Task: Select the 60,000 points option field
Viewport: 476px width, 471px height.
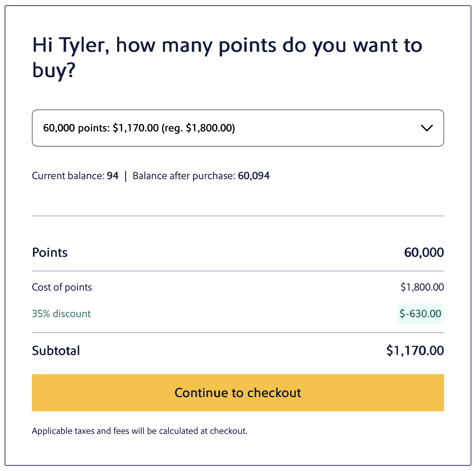Action: 139,127
